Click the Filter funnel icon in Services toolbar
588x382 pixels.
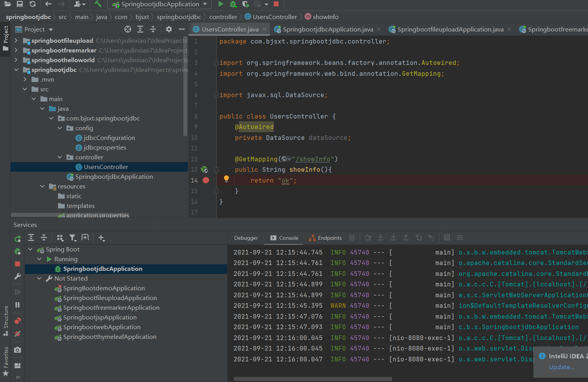coord(73,238)
